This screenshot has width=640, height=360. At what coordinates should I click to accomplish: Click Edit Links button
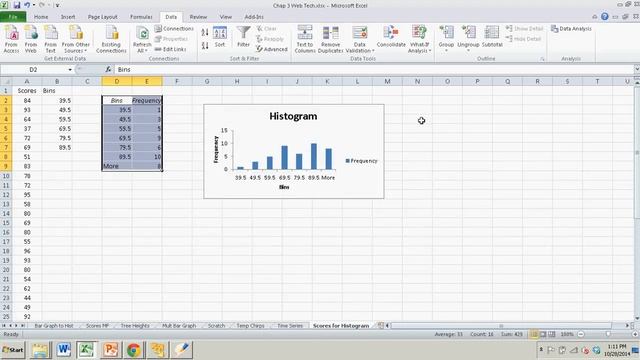(171, 49)
